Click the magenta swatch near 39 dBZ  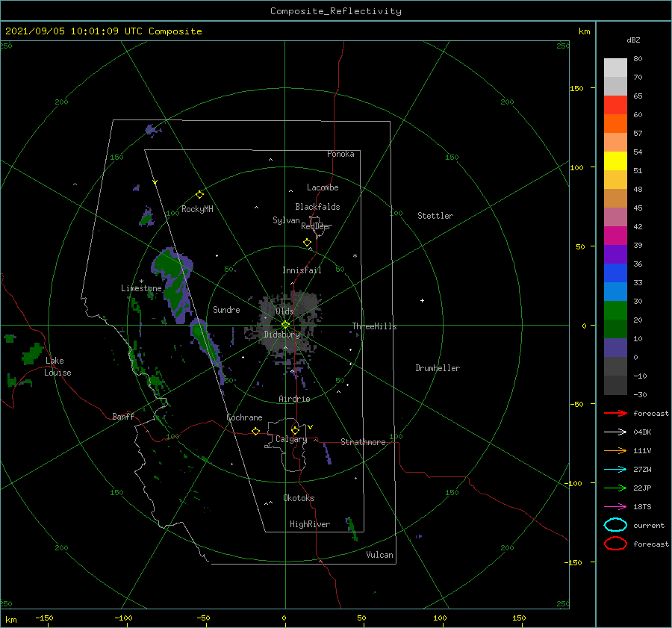[615, 236]
